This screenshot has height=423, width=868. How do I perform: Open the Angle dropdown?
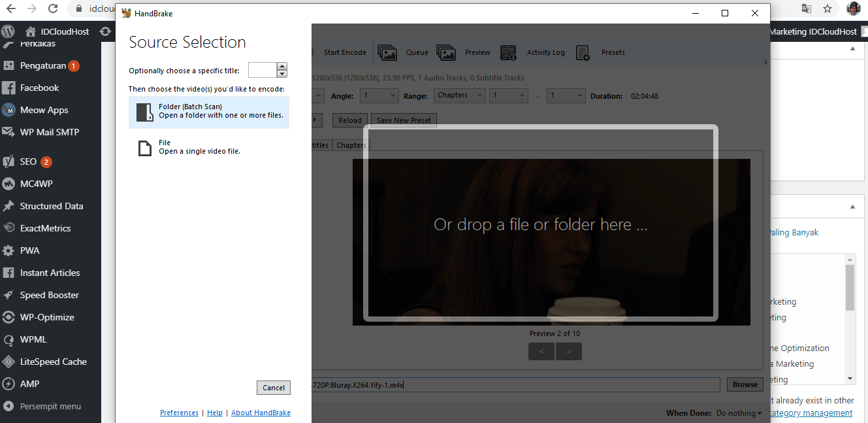[x=379, y=95]
